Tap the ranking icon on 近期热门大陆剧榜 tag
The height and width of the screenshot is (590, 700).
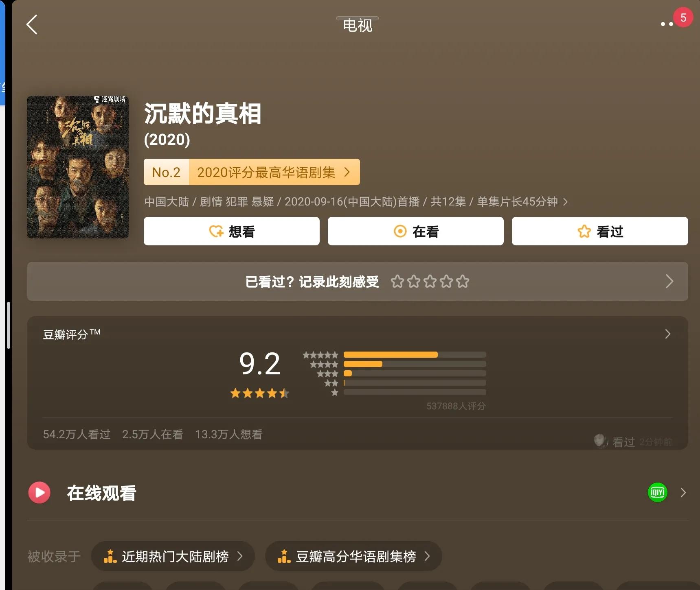coord(110,556)
